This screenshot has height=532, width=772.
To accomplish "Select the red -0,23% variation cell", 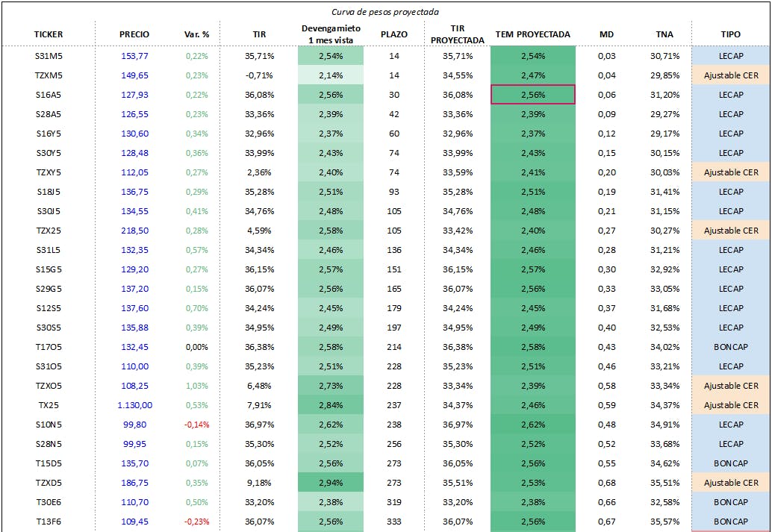I will [196, 522].
